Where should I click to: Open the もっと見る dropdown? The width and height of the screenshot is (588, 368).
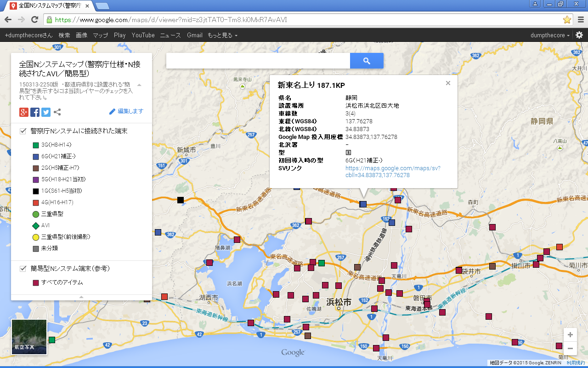222,35
